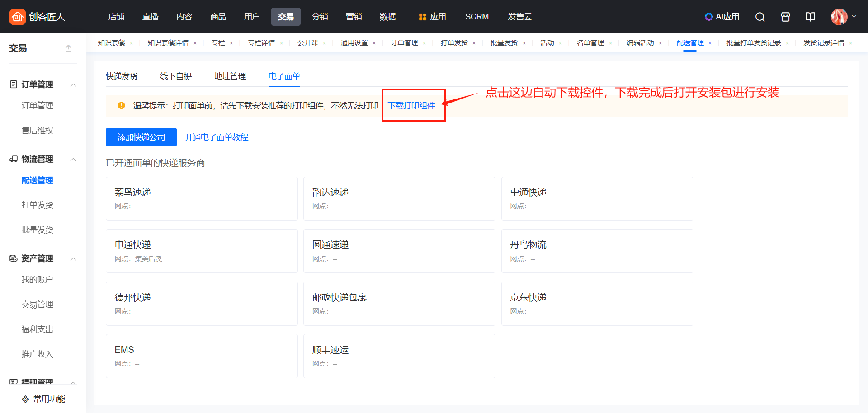
Task: Click the 创客匠人 home logo
Action: (37, 17)
